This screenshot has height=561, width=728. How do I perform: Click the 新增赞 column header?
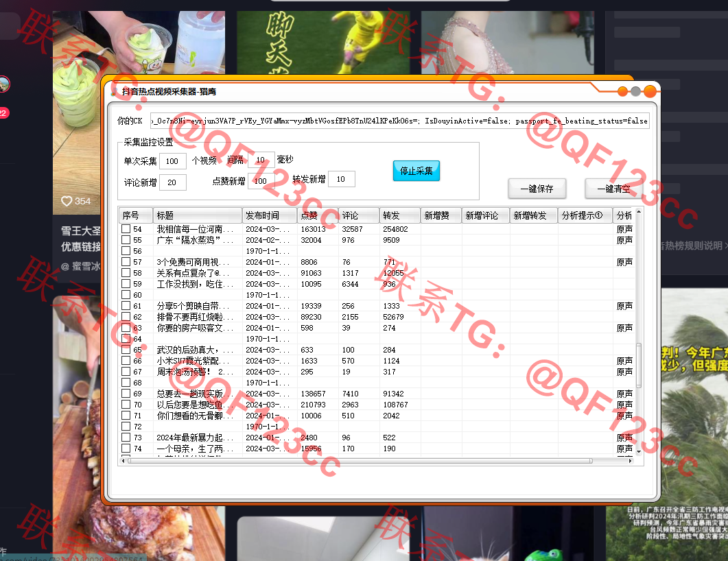[441, 215]
